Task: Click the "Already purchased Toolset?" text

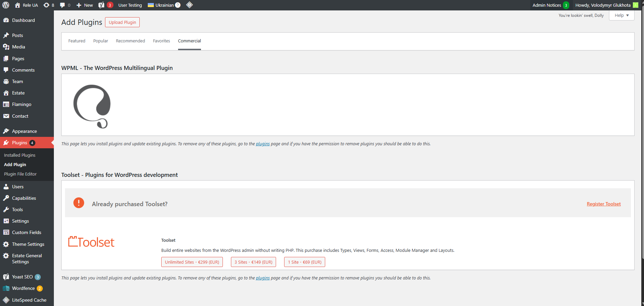Action: 130,204
